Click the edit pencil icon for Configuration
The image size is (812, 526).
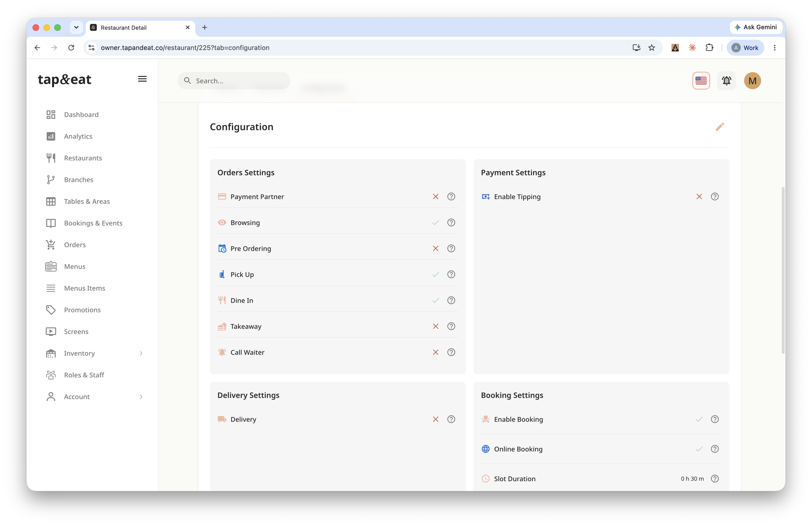pos(720,127)
